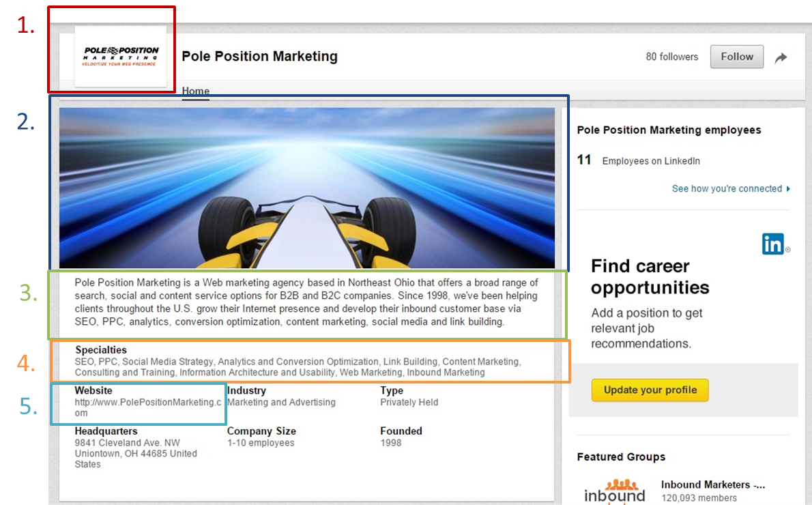Click the inbound group logo thumbnail
The width and height of the screenshot is (812, 505).
click(x=614, y=491)
